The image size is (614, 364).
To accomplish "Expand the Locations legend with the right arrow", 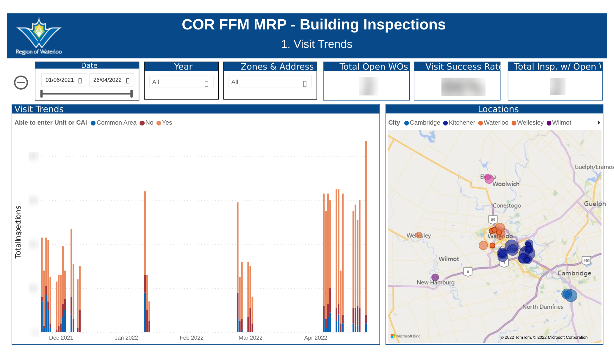I will tap(599, 123).
